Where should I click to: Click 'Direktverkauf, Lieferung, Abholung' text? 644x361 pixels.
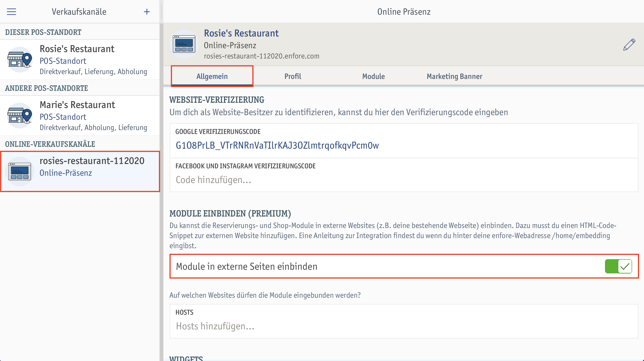93,72
